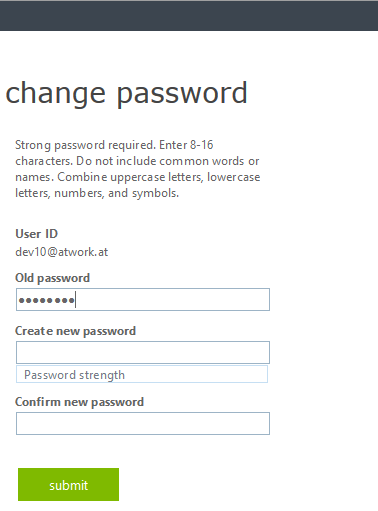Click into the Confirm new password field

point(143,423)
